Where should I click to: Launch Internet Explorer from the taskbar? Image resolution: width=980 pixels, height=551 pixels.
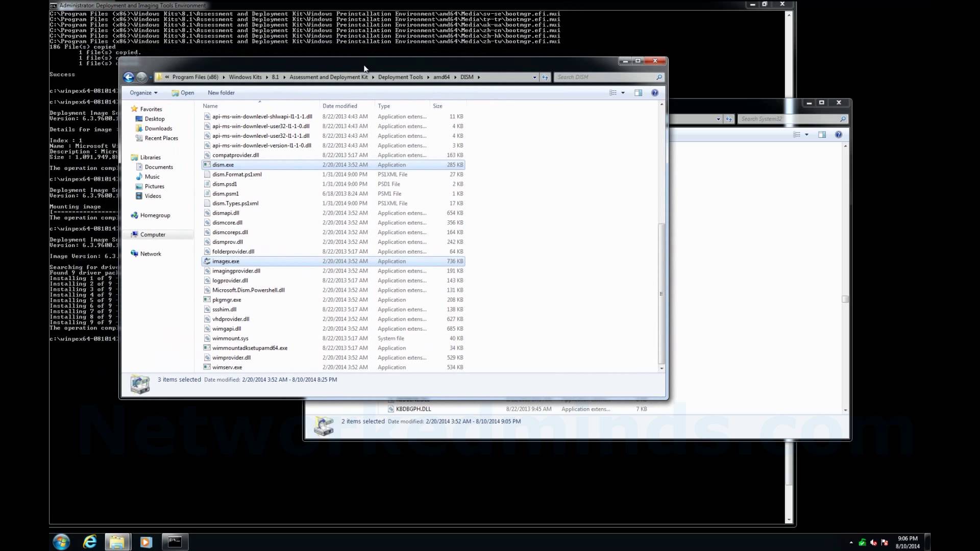90,542
